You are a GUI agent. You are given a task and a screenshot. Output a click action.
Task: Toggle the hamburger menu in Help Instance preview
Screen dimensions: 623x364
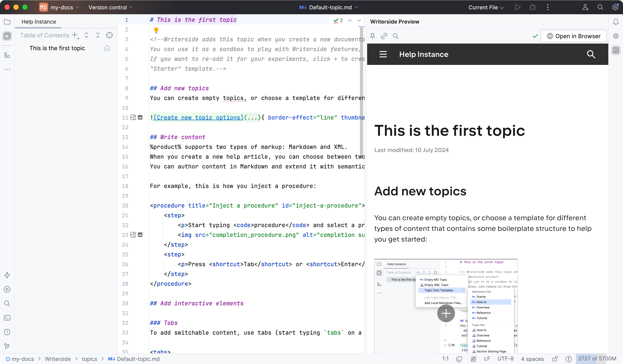coord(383,54)
